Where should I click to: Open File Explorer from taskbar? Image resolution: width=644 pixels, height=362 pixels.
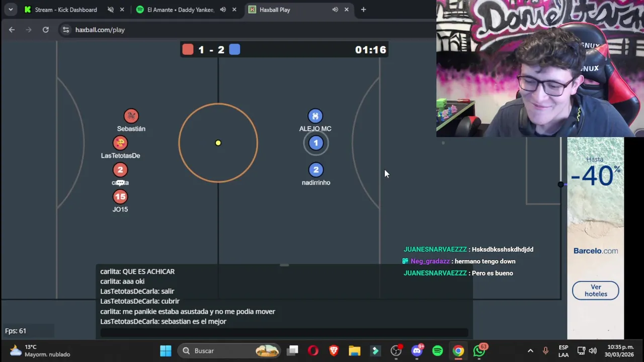pyautogui.click(x=354, y=351)
